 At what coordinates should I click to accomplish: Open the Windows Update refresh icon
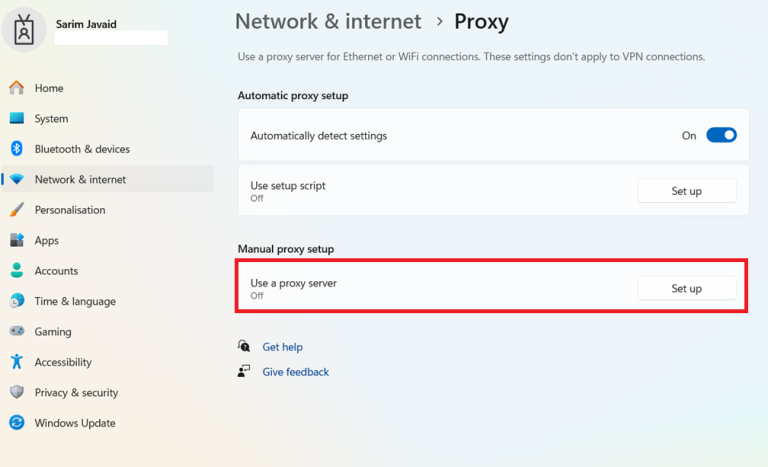[17, 422]
